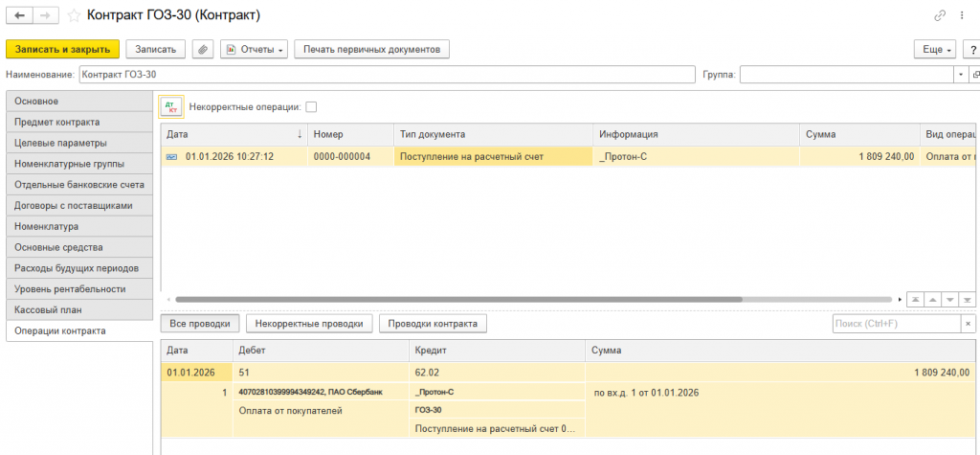This screenshot has width=980, height=455.
Task: Open attached files with the paperclip icon
Action: point(203,49)
